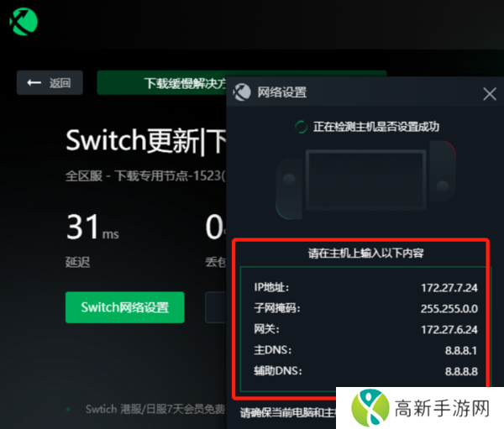Click the Swtich 港服/日服7天会员免费 notice
504x429 pixels.
tap(155, 409)
